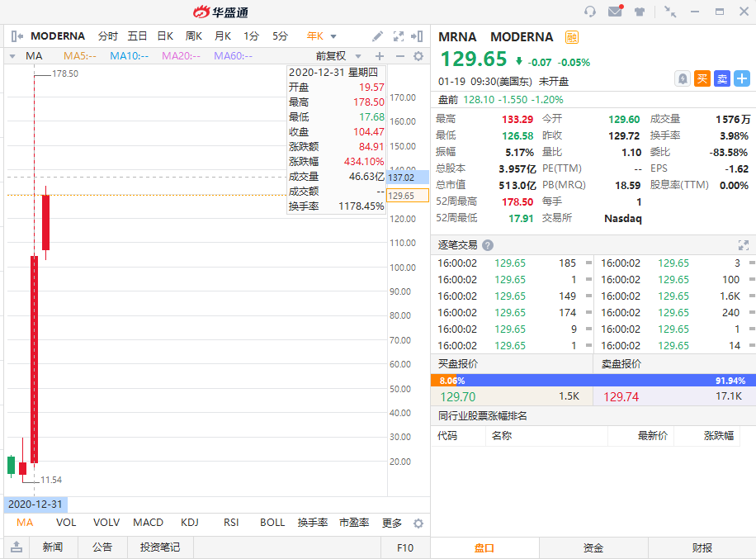The width and height of the screenshot is (756, 559).
Task: Click the orange 买 buy button
Action: (x=702, y=78)
